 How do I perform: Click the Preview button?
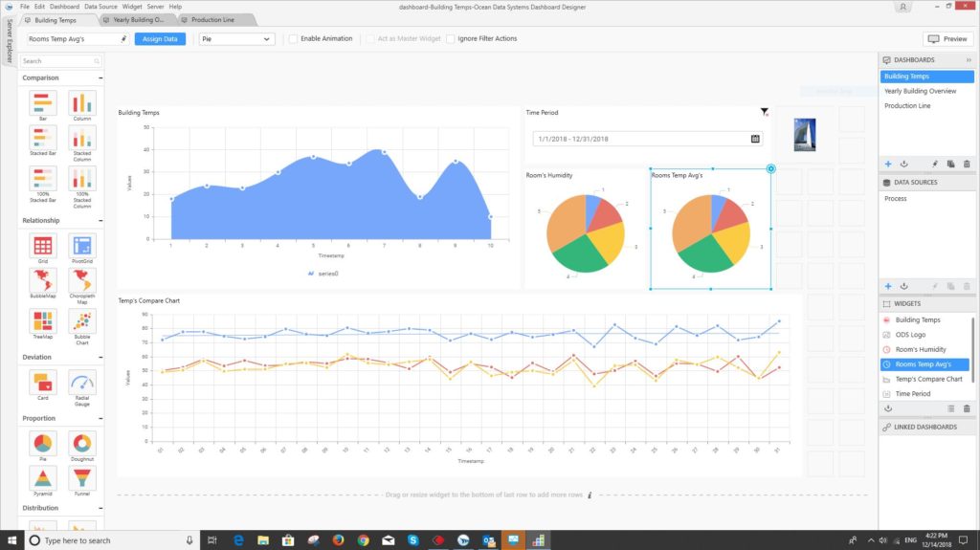[948, 39]
